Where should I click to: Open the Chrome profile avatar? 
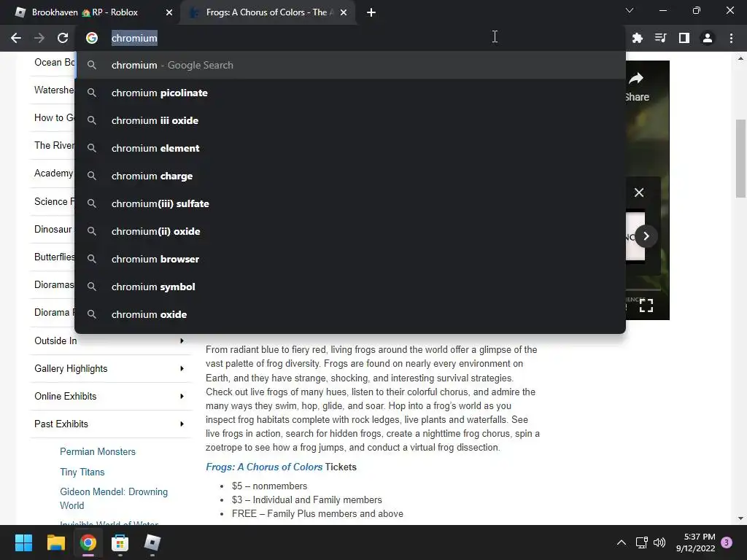tap(708, 38)
